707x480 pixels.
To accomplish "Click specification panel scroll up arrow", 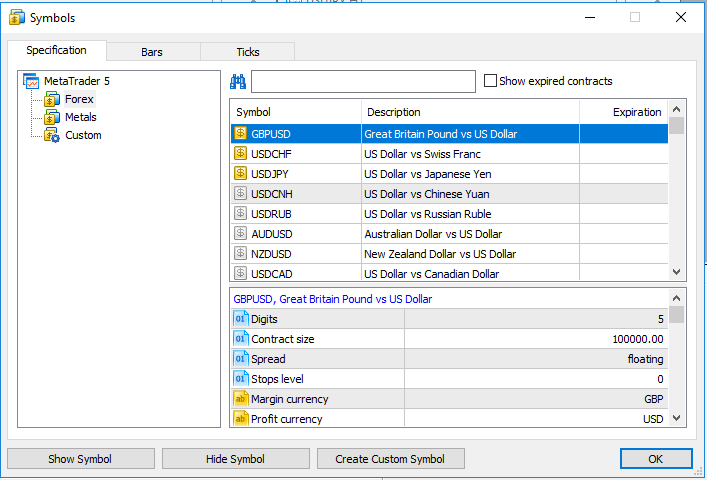I will tap(676, 298).
